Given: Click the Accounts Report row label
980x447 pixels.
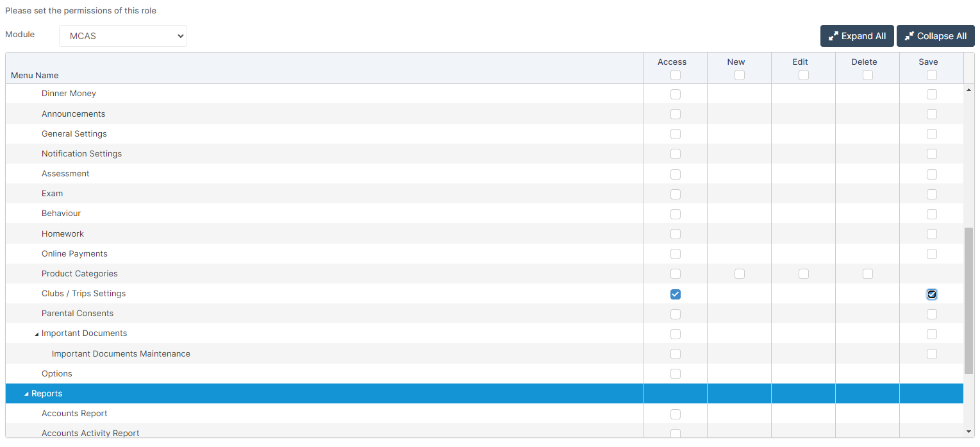Looking at the screenshot, I should click(x=76, y=414).
